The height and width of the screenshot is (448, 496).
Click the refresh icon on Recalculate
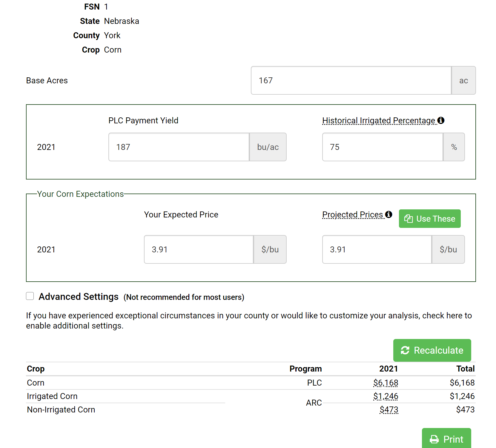tap(405, 350)
